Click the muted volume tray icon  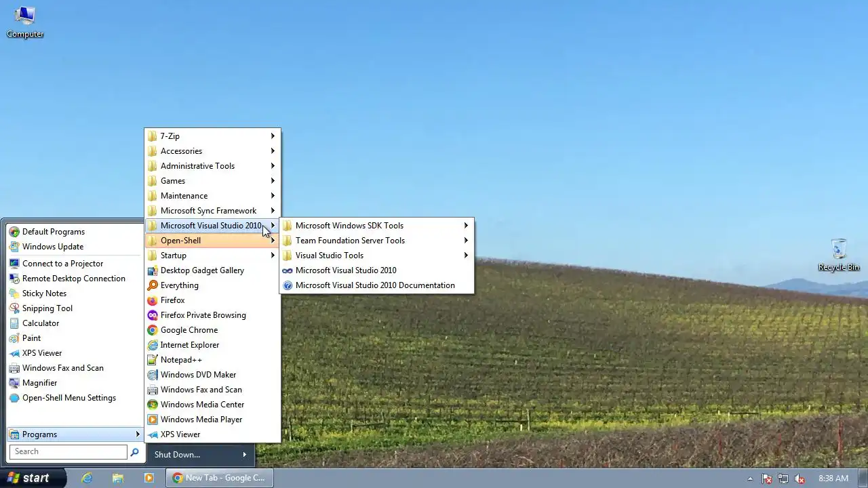pos(800,479)
